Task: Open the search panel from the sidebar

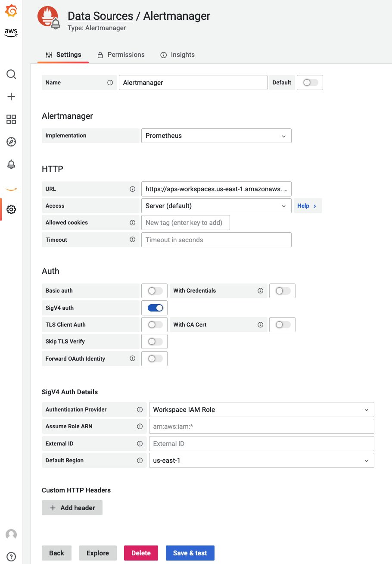Action: 11,74
